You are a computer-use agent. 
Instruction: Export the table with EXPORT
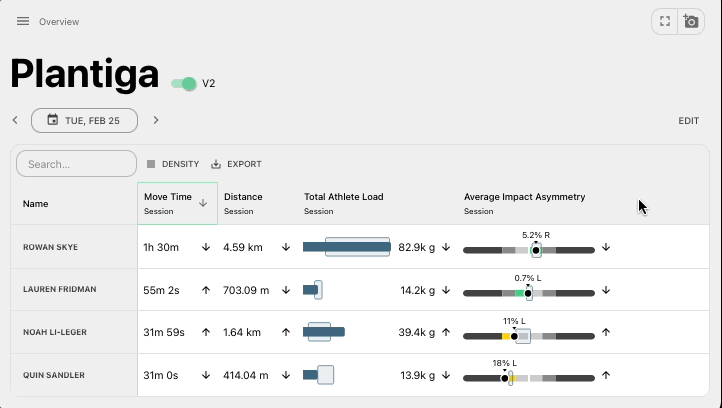[x=236, y=164]
